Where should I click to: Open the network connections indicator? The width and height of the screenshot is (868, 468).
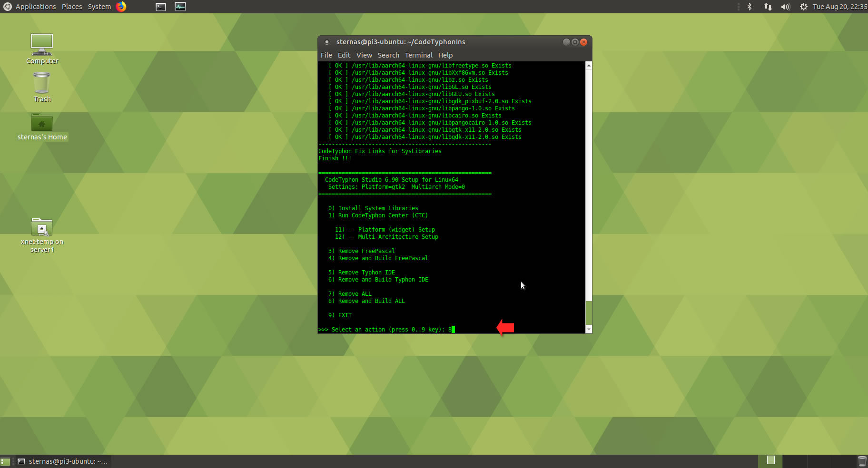point(768,7)
